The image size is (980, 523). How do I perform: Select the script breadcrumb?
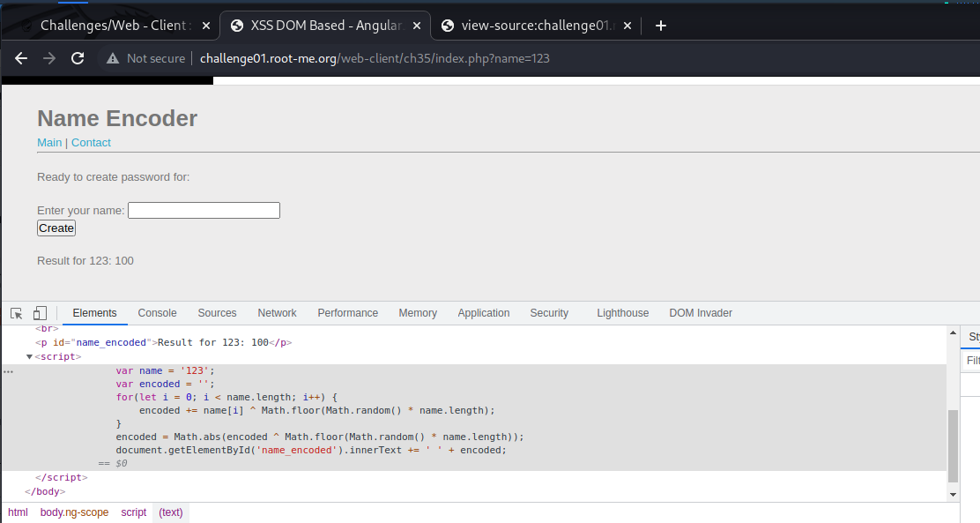pyautogui.click(x=134, y=512)
